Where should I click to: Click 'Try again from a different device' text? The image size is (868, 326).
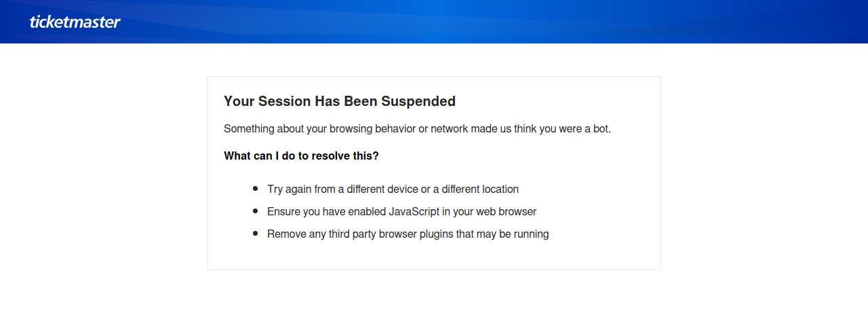pos(393,189)
